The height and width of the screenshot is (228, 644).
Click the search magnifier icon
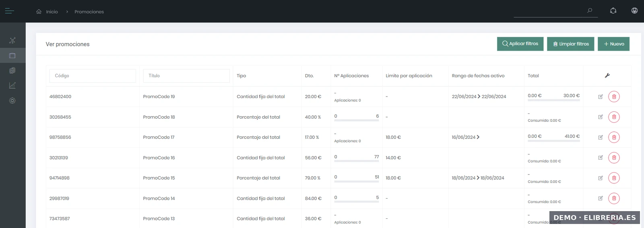[x=590, y=10]
